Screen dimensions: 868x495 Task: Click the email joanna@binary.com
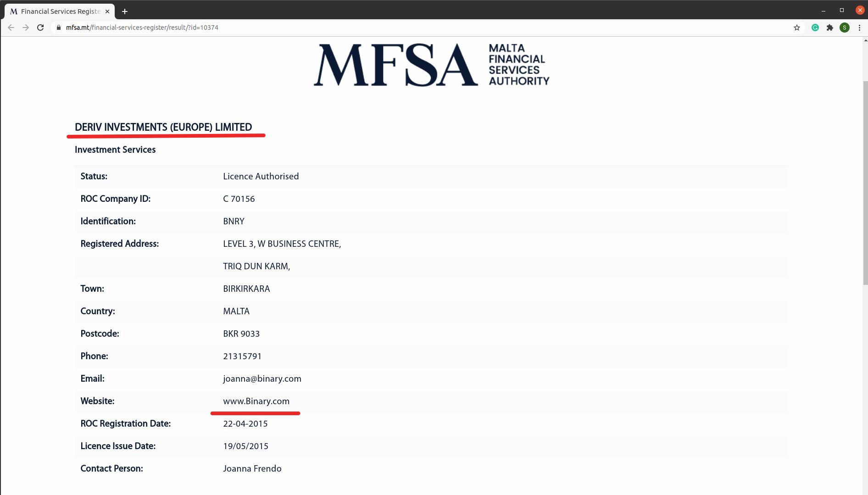[x=262, y=379]
